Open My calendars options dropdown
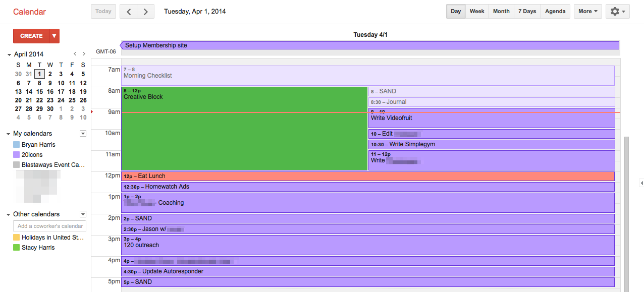The height and width of the screenshot is (292, 644). coord(83,134)
